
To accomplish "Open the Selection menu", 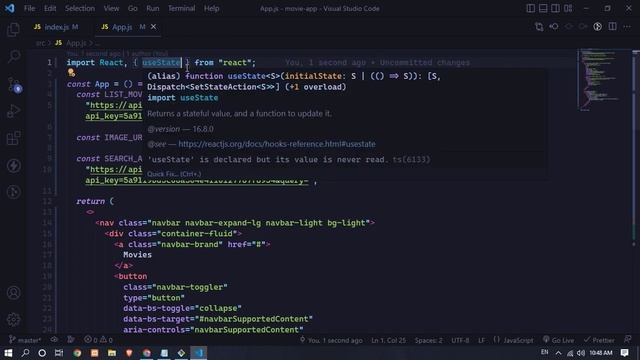I will [x=80, y=8].
